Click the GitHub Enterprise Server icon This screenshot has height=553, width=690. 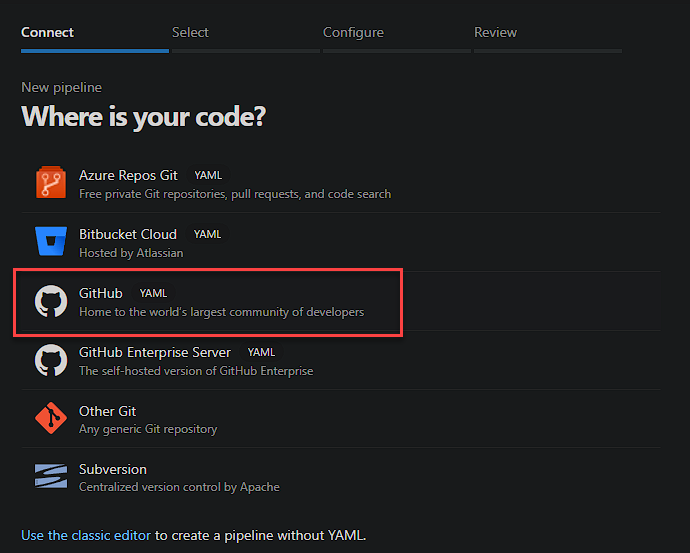(x=51, y=361)
